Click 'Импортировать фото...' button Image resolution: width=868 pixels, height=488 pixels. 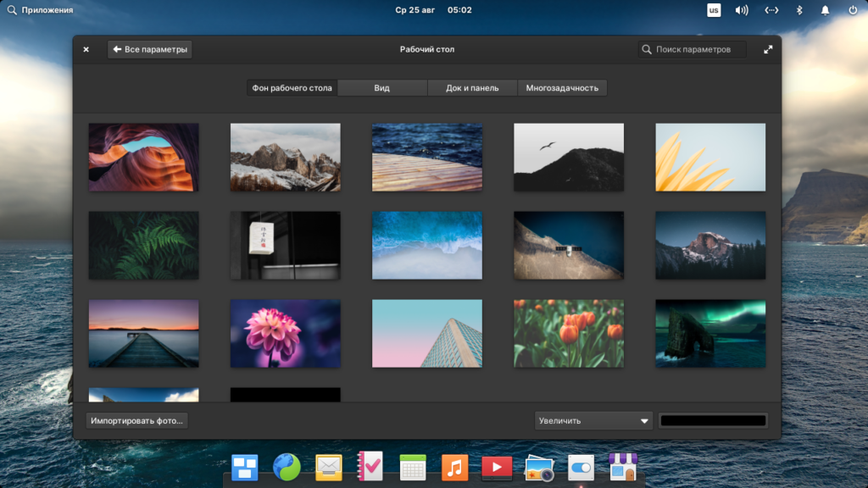click(137, 420)
